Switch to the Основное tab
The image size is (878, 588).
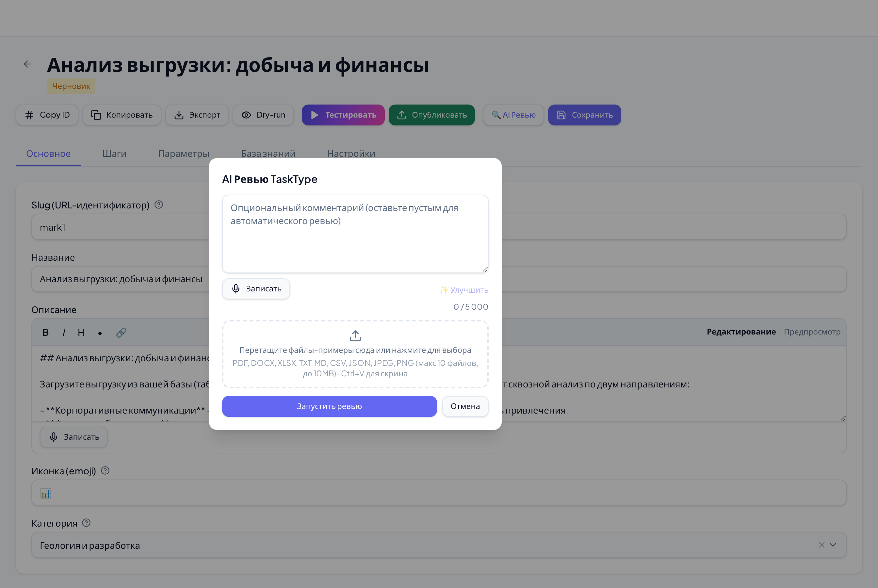tap(48, 154)
